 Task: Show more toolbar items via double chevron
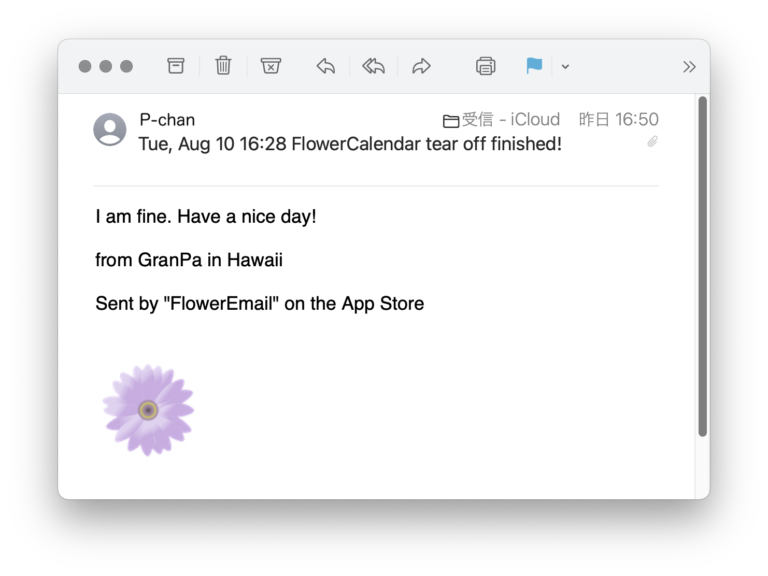click(x=689, y=67)
